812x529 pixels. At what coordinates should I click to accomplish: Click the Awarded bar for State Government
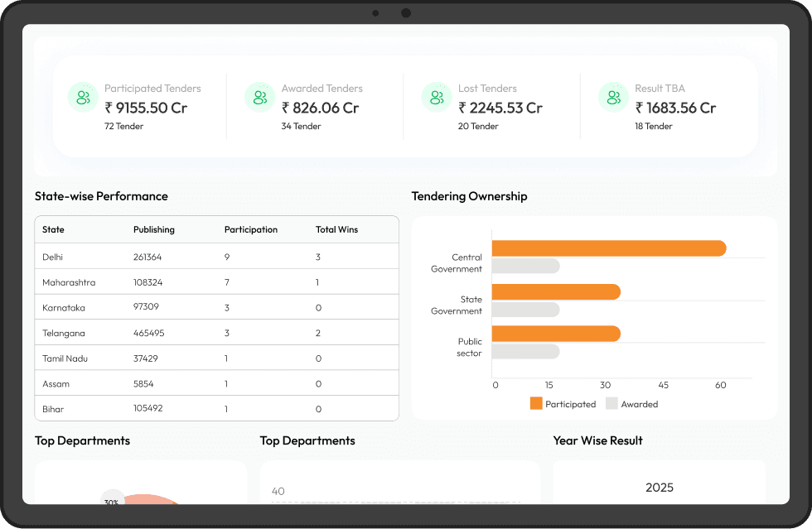(x=526, y=309)
